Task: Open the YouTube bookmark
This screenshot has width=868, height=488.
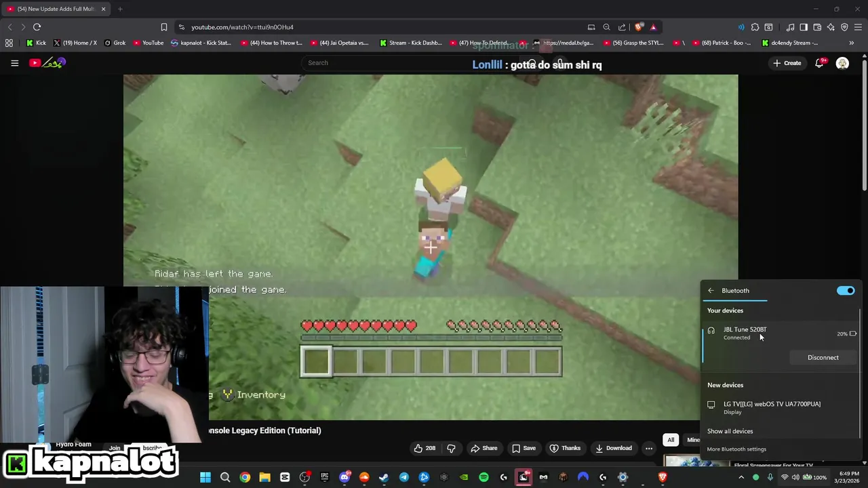Action: (148, 43)
